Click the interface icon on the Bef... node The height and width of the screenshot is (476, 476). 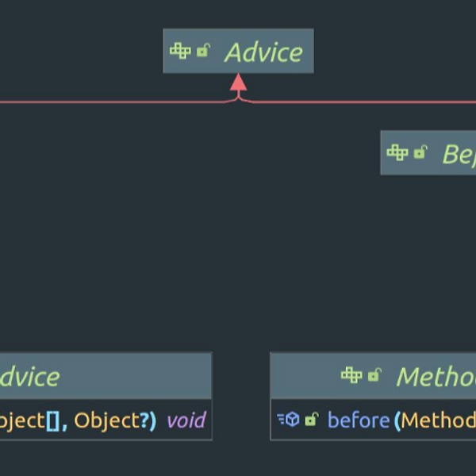(x=397, y=152)
